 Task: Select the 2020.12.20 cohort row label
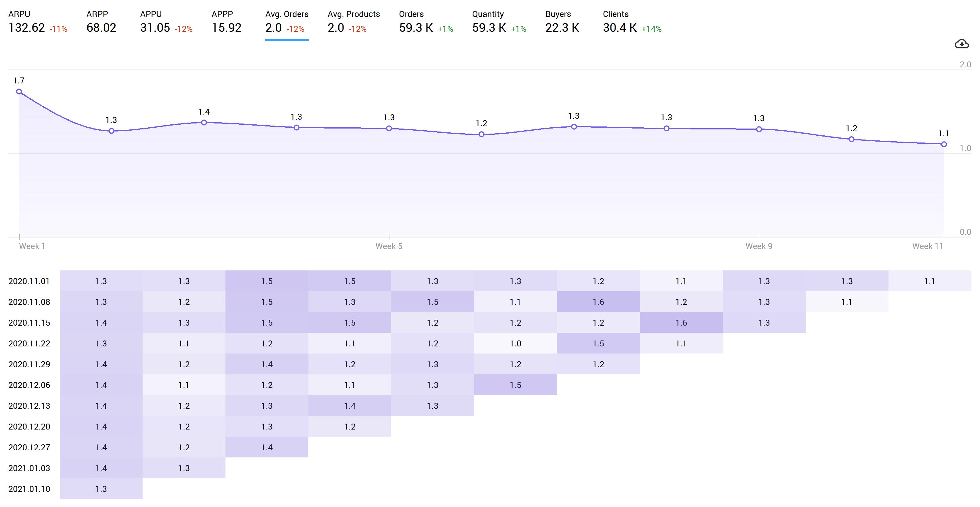29,427
